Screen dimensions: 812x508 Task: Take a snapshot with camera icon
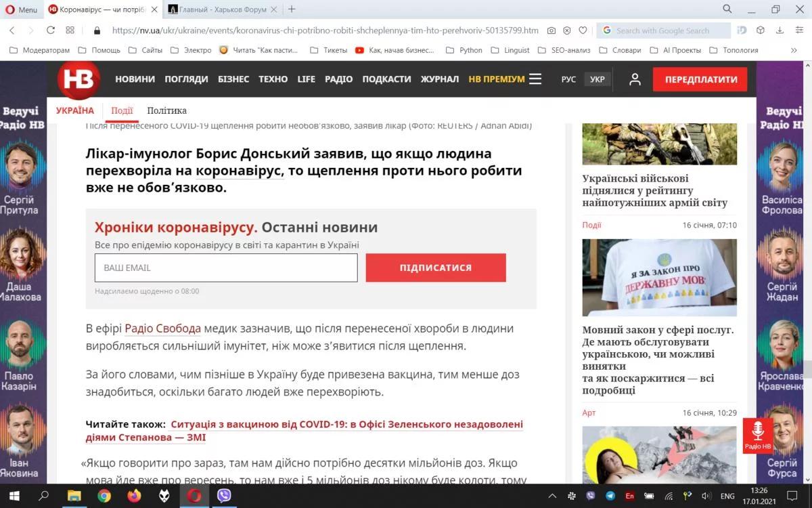[551, 30]
